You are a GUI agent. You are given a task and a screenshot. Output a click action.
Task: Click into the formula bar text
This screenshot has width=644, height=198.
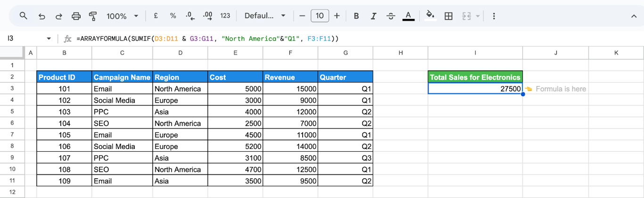coord(207,39)
